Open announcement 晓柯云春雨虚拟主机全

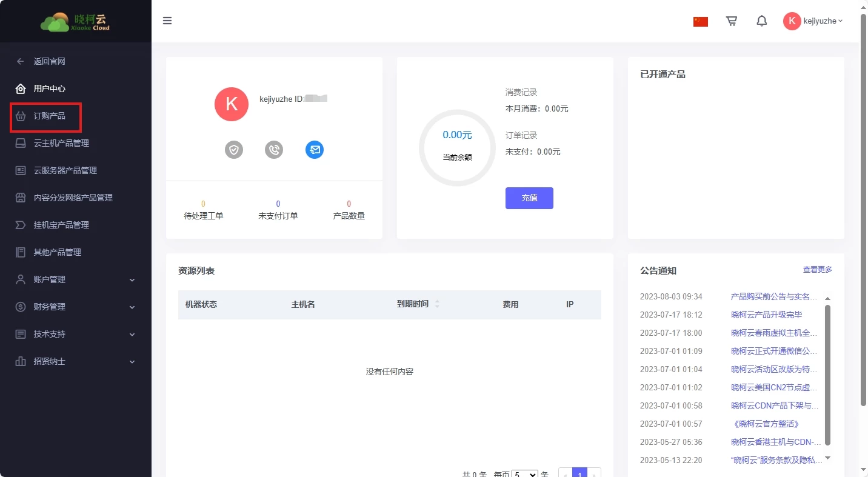774,333
